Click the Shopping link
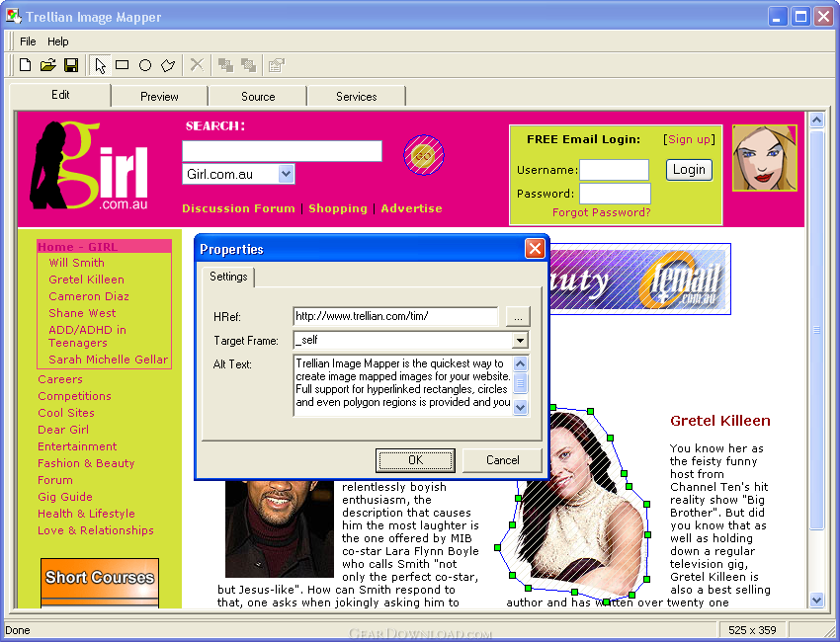 point(338,208)
